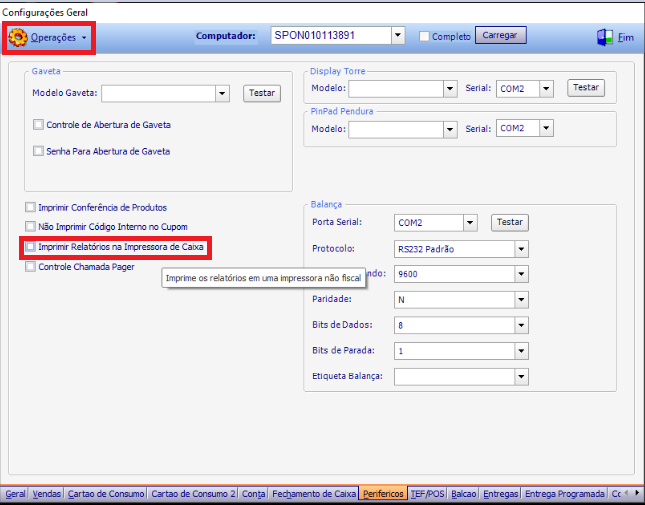Expand the Protocolo RS232 Padrão dropdown
Image resolution: width=645 pixels, height=505 pixels.
point(521,249)
